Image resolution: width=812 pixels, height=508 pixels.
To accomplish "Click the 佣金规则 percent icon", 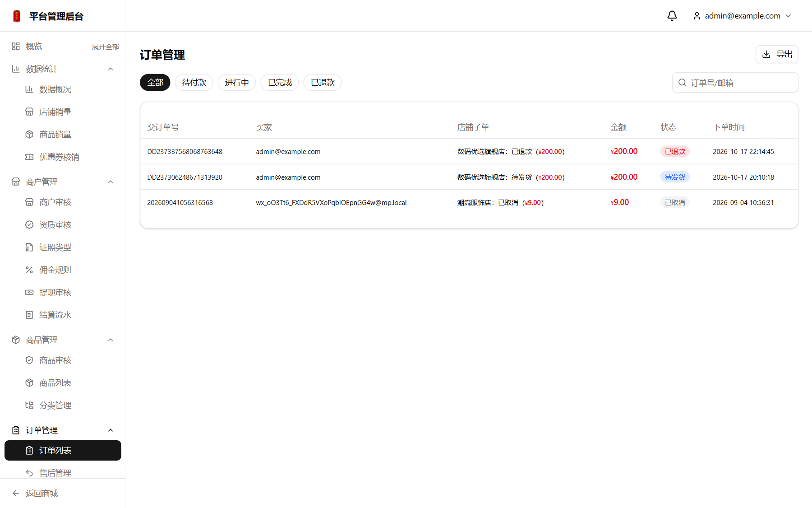I will (29, 270).
